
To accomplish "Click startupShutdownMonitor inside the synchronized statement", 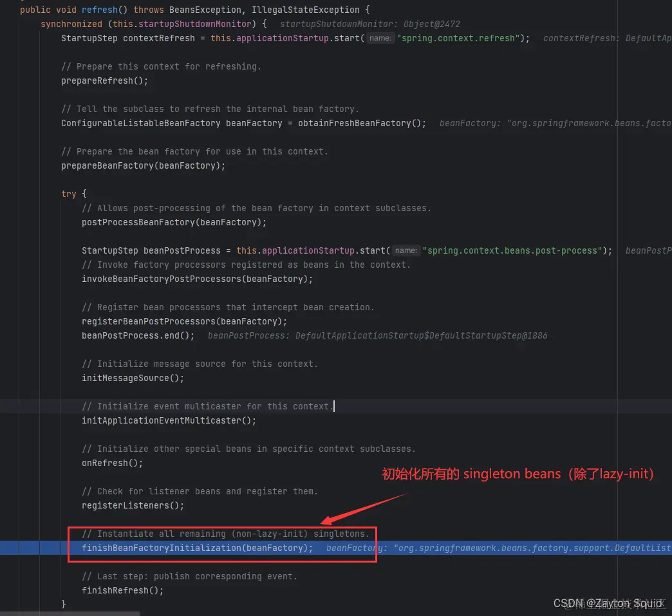I will click(195, 24).
